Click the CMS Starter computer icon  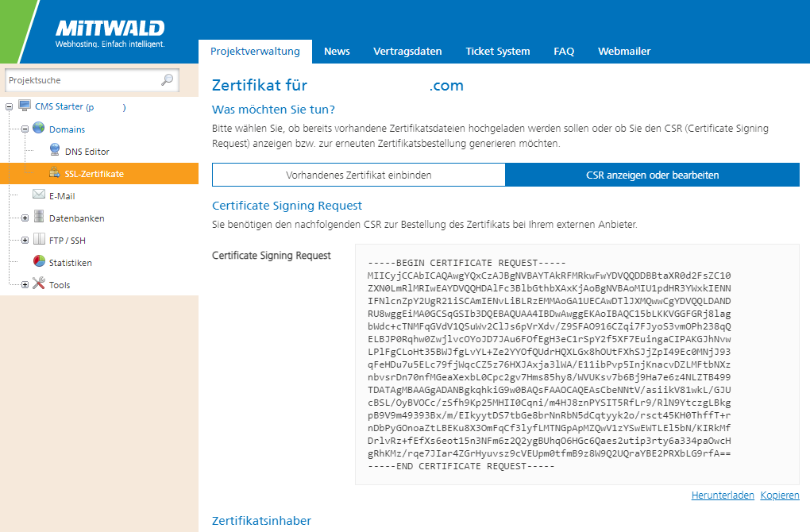point(25,106)
